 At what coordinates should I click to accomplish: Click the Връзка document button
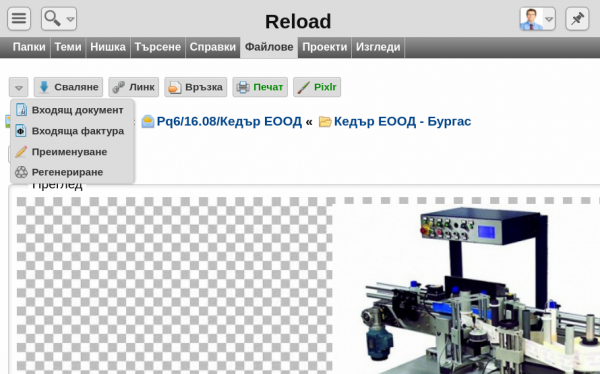196,87
